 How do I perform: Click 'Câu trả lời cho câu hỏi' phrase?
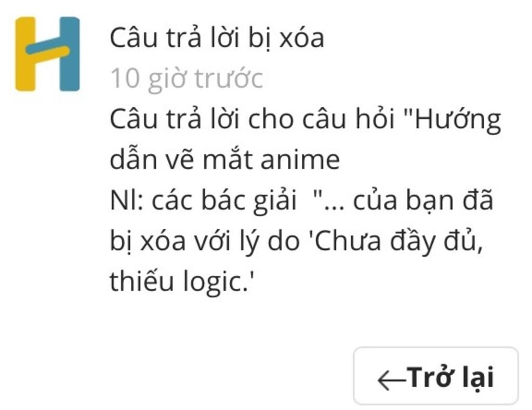[x=252, y=120]
